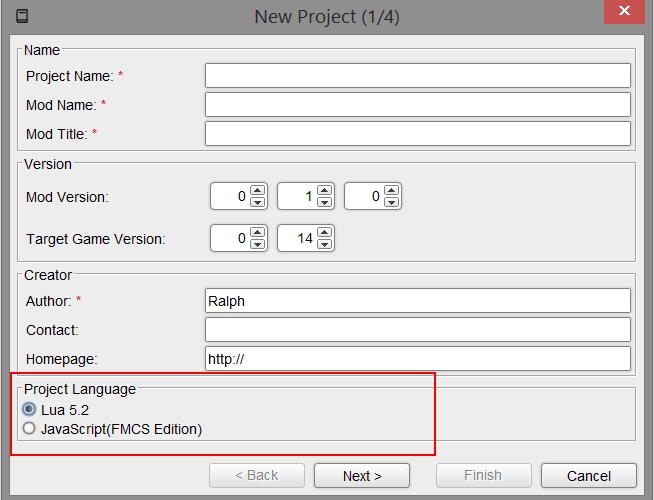654x500 pixels.
Task: Choose JavaScript(FMCS Edition) project language
Action: [29, 429]
